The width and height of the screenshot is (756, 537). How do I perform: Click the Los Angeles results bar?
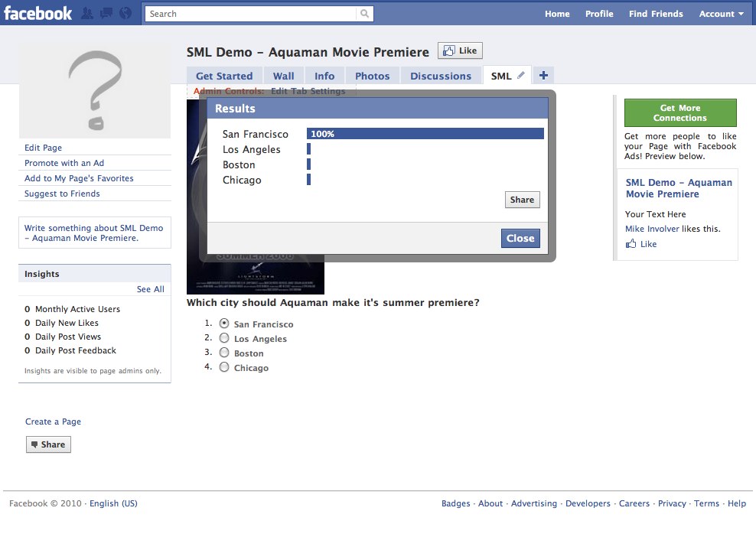(x=308, y=149)
